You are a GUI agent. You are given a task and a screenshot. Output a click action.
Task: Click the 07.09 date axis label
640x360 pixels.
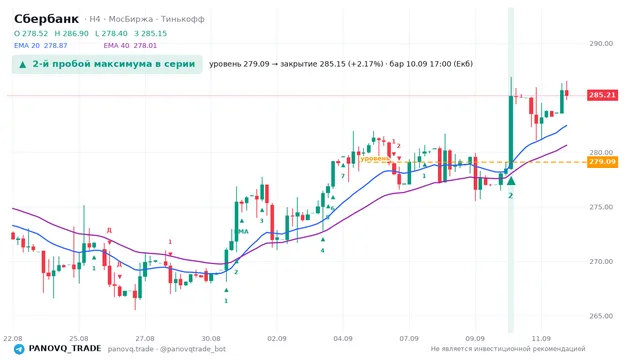tap(409, 338)
